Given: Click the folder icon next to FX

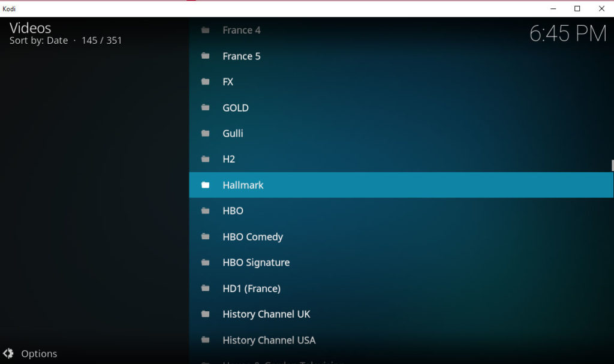Looking at the screenshot, I should 205,82.
